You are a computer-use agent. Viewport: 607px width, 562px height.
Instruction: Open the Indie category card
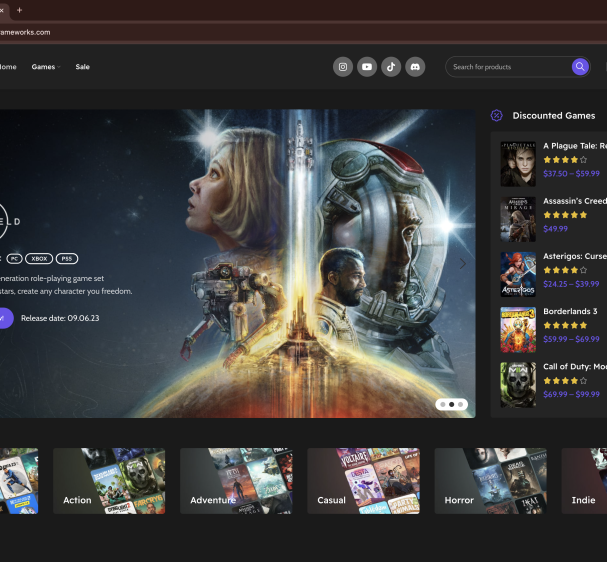point(585,481)
